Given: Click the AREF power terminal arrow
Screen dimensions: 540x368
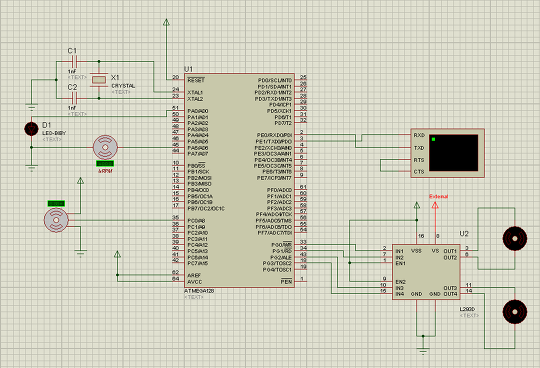Looking at the screenshot, I should (117, 255).
